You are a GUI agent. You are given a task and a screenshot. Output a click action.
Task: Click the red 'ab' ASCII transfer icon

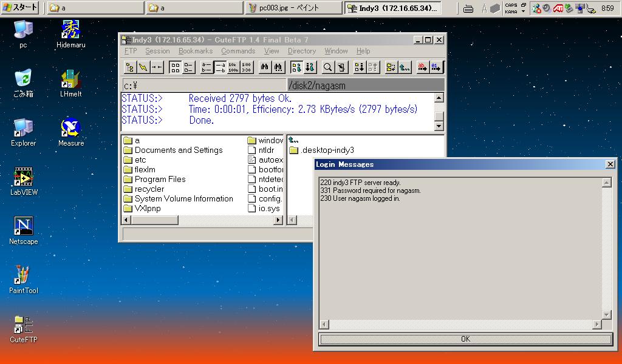pos(422,67)
